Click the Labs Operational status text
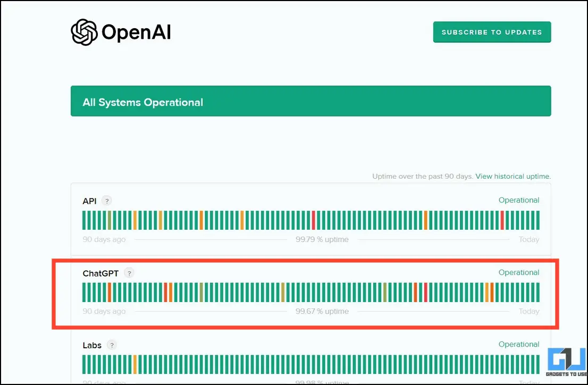 pyautogui.click(x=519, y=344)
